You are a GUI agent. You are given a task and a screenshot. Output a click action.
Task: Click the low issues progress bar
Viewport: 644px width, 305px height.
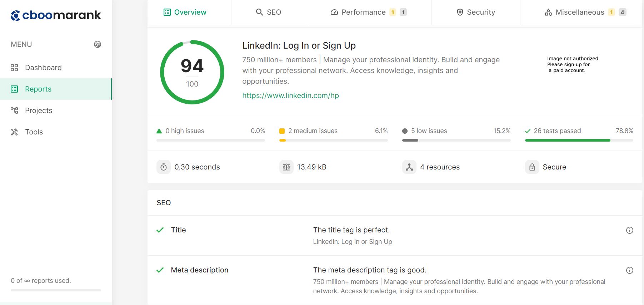click(x=456, y=141)
